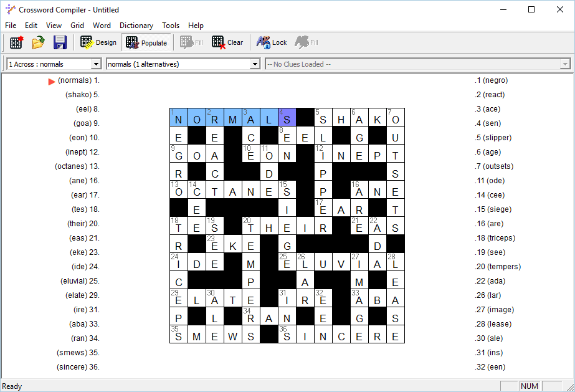This screenshot has width=575, height=392.
Task: Select down entry '.1 (negro)'
Action: click(492, 80)
